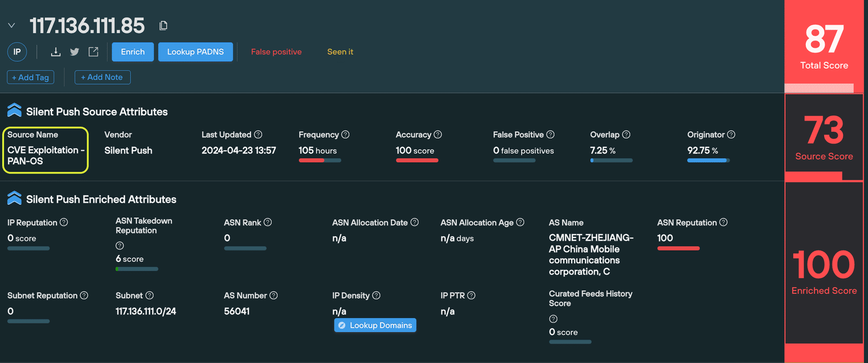The image size is (868, 363).
Task: Select the timestamp 2024-04-23 13:57
Action: 239,151
